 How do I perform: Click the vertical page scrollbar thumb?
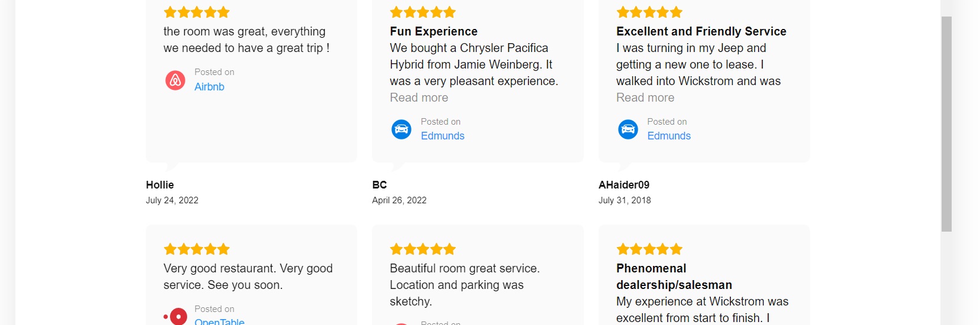click(946, 124)
